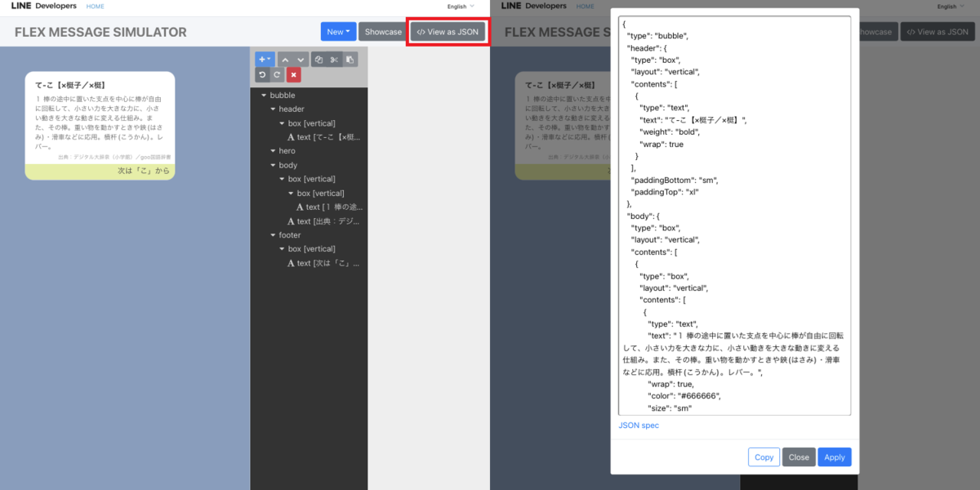Redo change in tree toolbar
The width and height of the screenshot is (980, 490).
278,74
